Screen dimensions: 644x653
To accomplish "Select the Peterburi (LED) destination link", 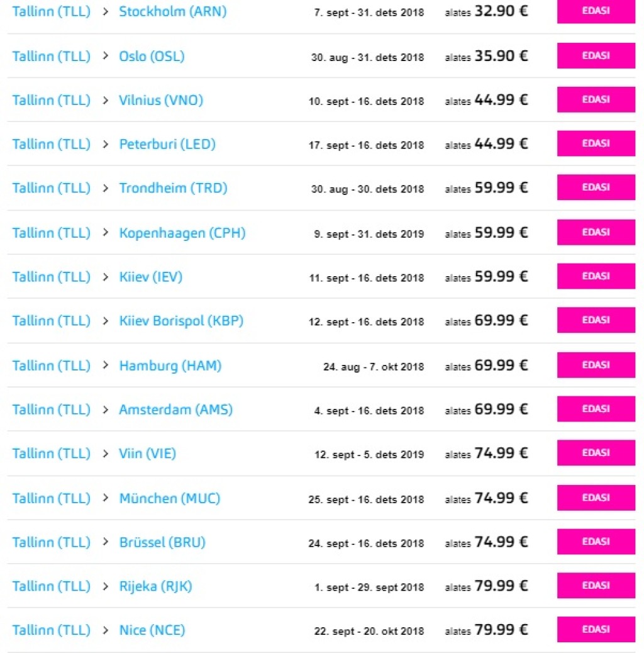I will 167,145.
